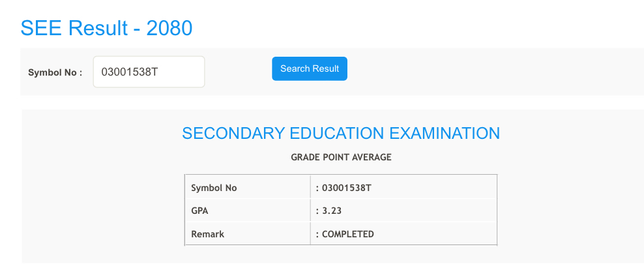Select the COMPLETED remark value

[348, 234]
